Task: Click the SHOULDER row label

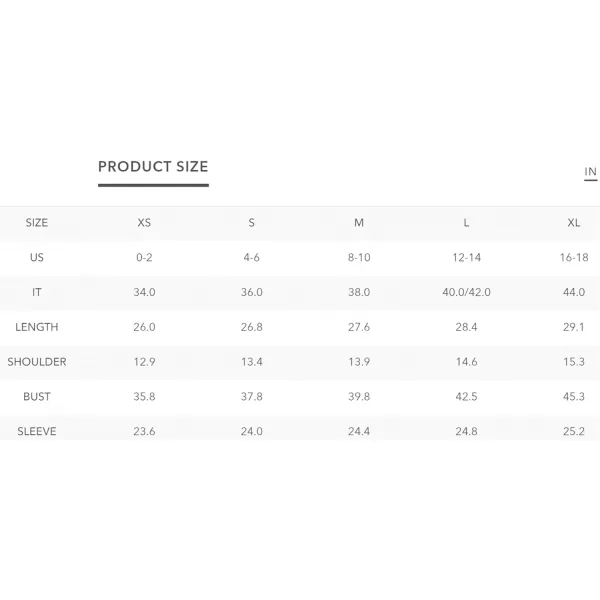Action: [x=37, y=362]
